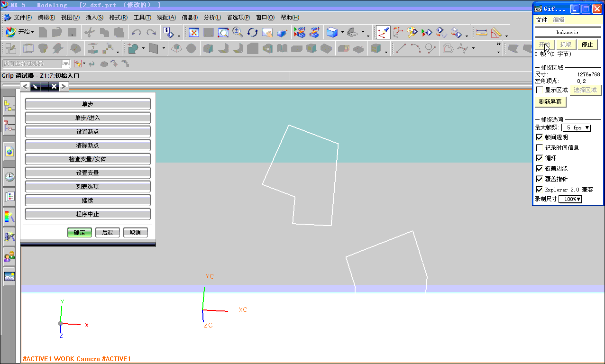Open the 插入(S) menu
The width and height of the screenshot is (605, 364).
click(94, 18)
